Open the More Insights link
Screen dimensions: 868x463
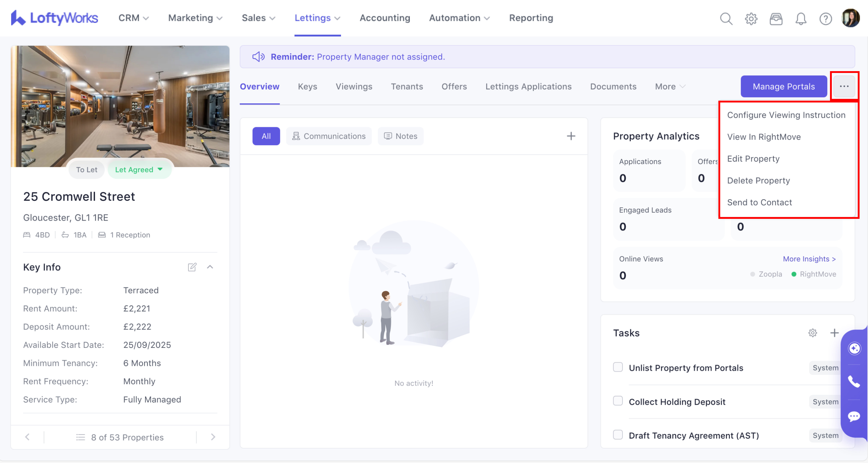tap(809, 259)
